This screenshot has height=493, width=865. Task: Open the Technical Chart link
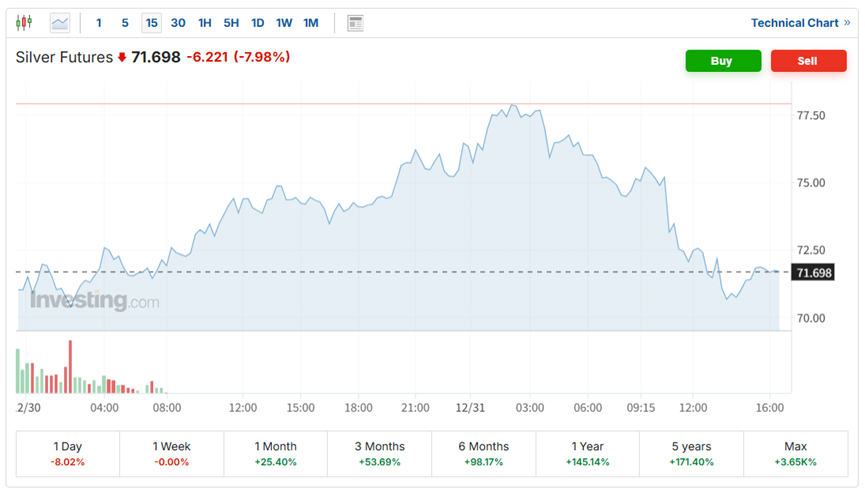(794, 23)
